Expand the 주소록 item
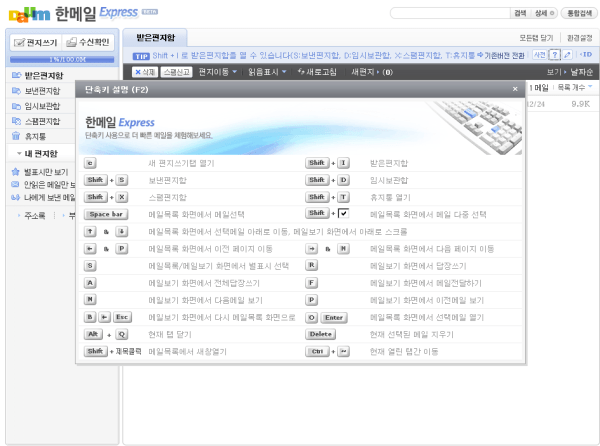 32,216
